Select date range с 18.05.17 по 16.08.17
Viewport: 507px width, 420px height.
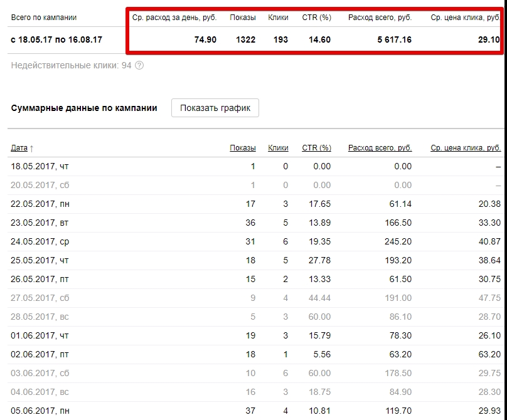coord(56,39)
